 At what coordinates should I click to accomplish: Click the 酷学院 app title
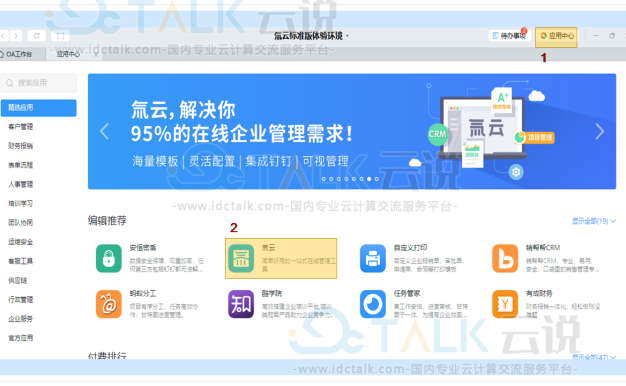271,294
